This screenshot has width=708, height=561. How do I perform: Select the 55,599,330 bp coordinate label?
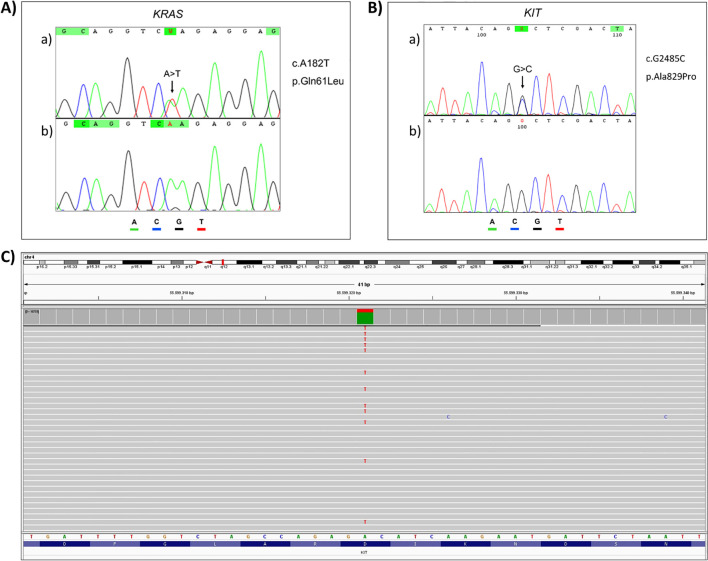[x=516, y=293]
